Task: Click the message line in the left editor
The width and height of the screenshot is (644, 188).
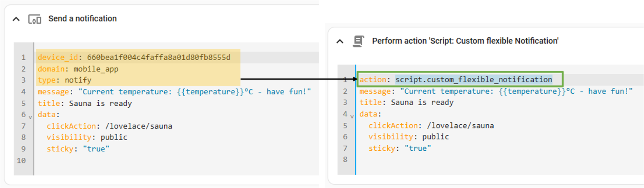Action: (x=174, y=92)
